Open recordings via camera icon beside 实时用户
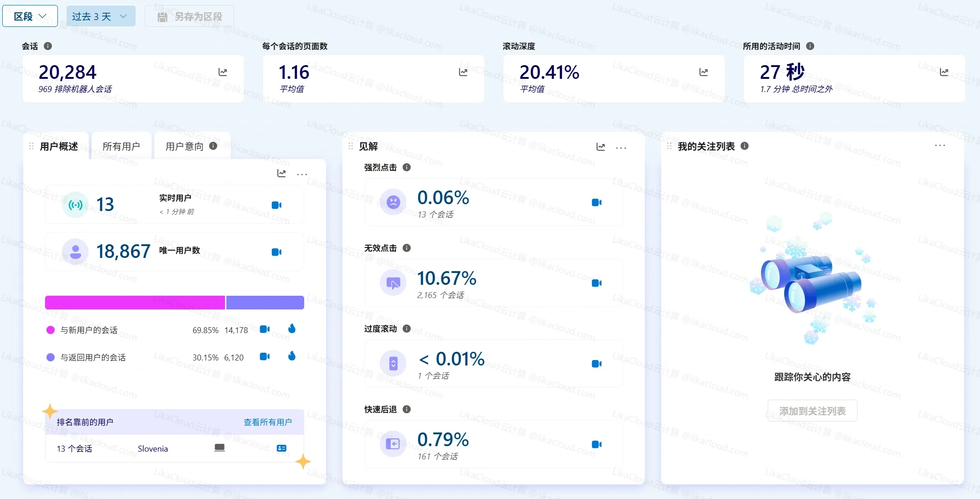The image size is (980, 499). [276, 205]
